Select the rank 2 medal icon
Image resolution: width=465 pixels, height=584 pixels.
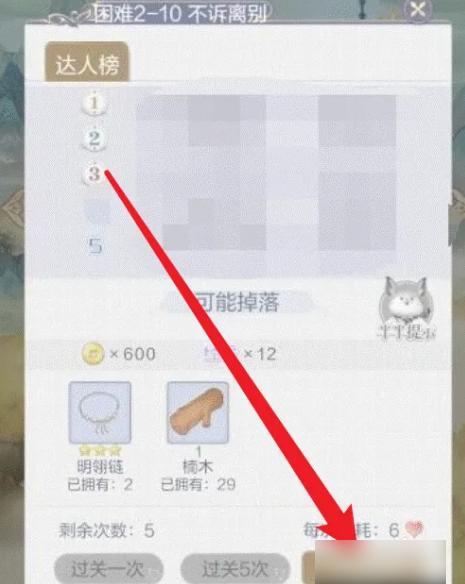coord(95,139)
